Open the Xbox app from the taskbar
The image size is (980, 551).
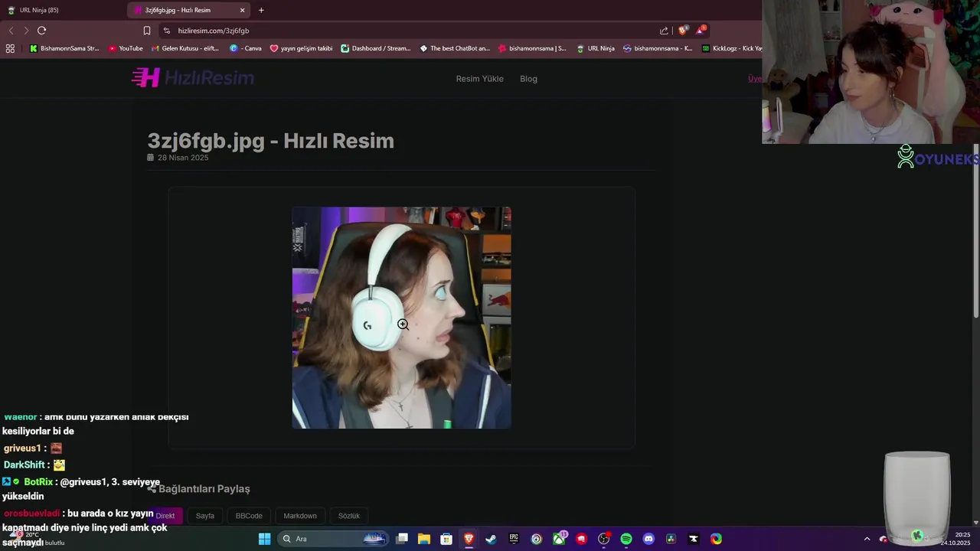coord(559,539)
